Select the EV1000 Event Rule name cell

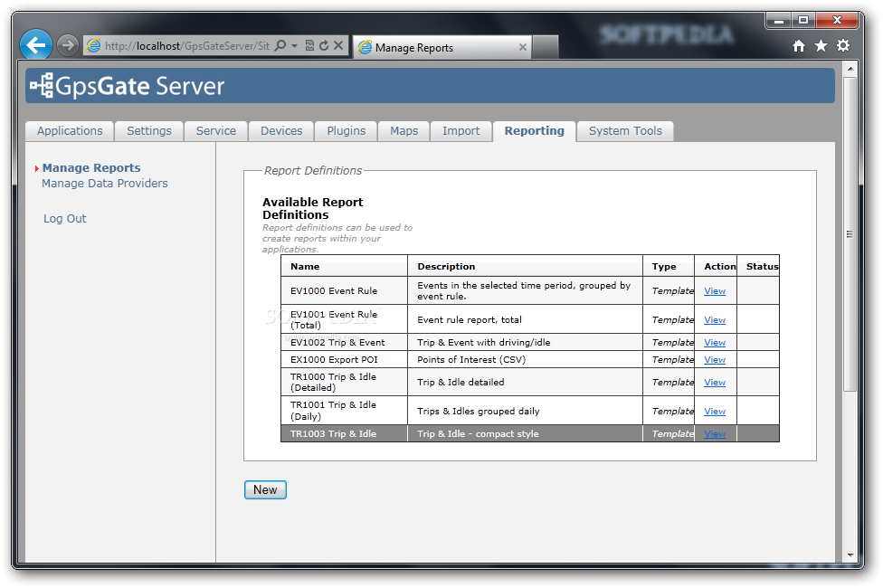tap(344, 291)
